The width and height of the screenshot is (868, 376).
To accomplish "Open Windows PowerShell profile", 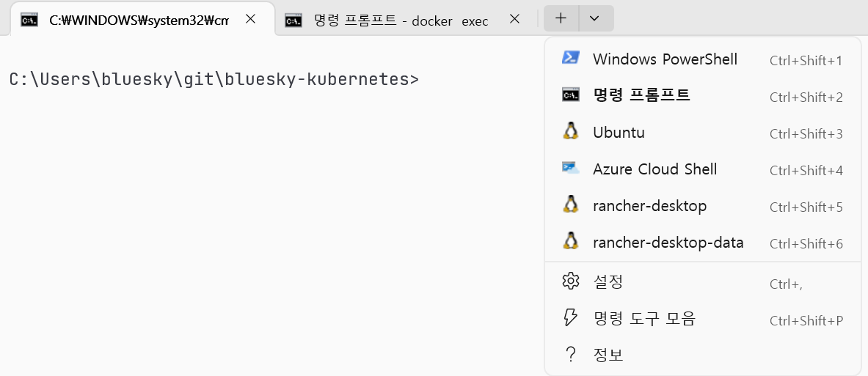I will pos(702,59).
